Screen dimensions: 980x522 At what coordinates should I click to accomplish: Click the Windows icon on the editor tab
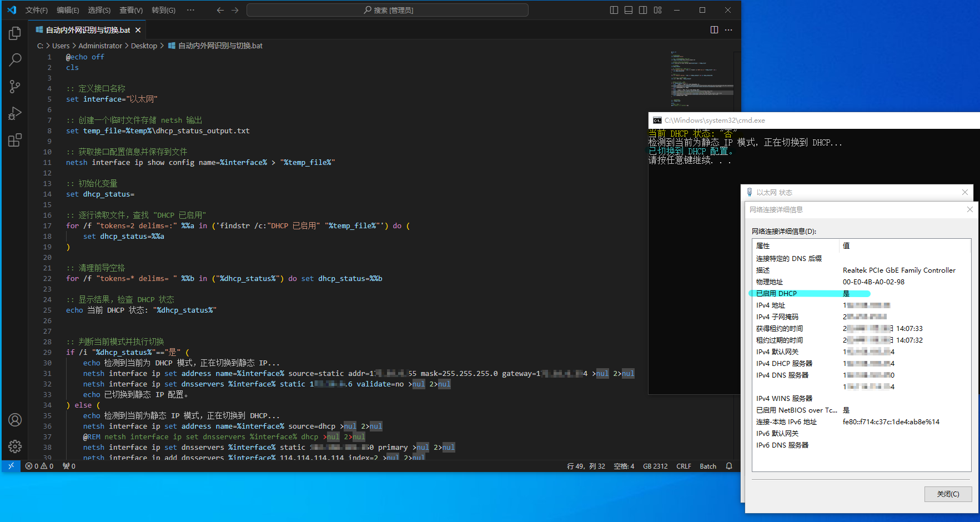click(x=39, y=30)
